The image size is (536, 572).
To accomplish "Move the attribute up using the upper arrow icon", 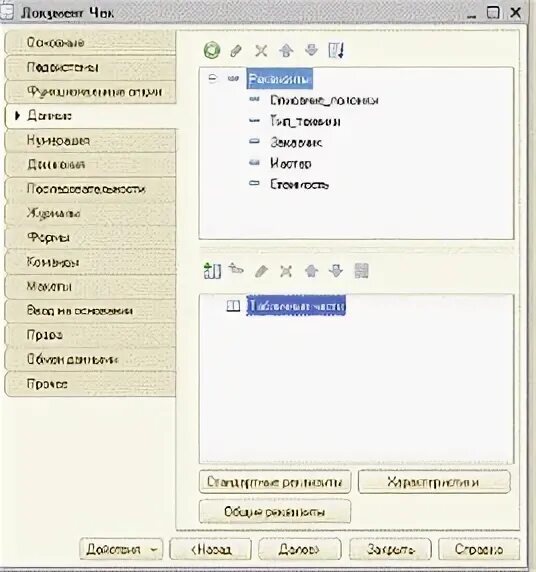I will pos(286,51).
